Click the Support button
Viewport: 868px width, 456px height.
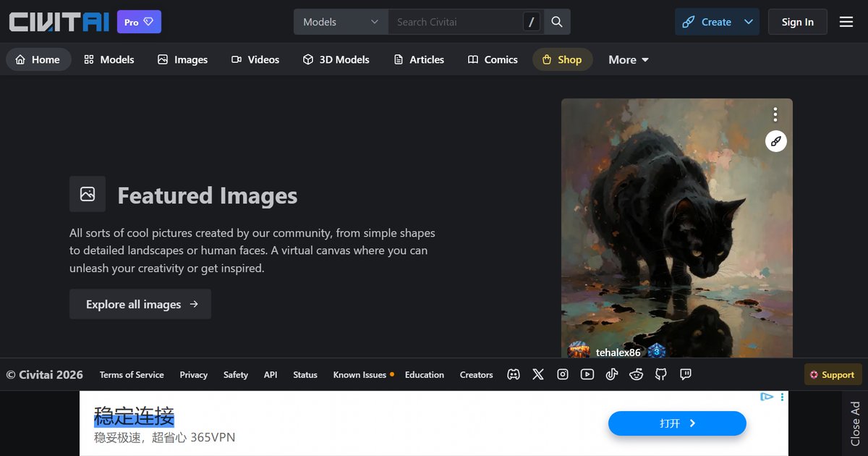click(x=833, y=374)
